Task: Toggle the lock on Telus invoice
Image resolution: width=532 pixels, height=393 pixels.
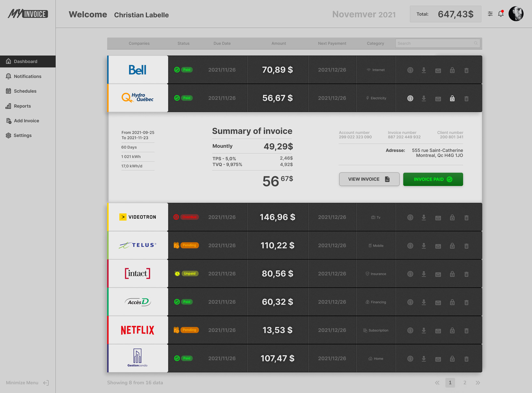Action: click(x=452, y=246)
